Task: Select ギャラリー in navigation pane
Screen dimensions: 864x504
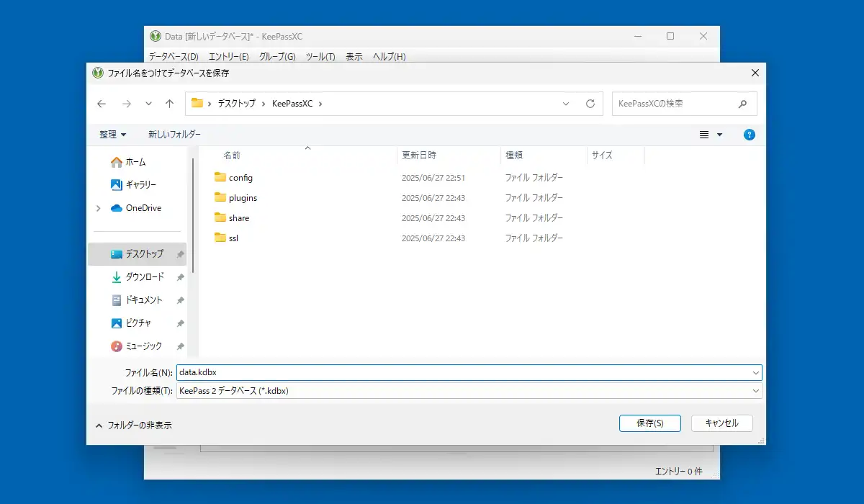Action: pyautogui.click(x=133, y=185)
